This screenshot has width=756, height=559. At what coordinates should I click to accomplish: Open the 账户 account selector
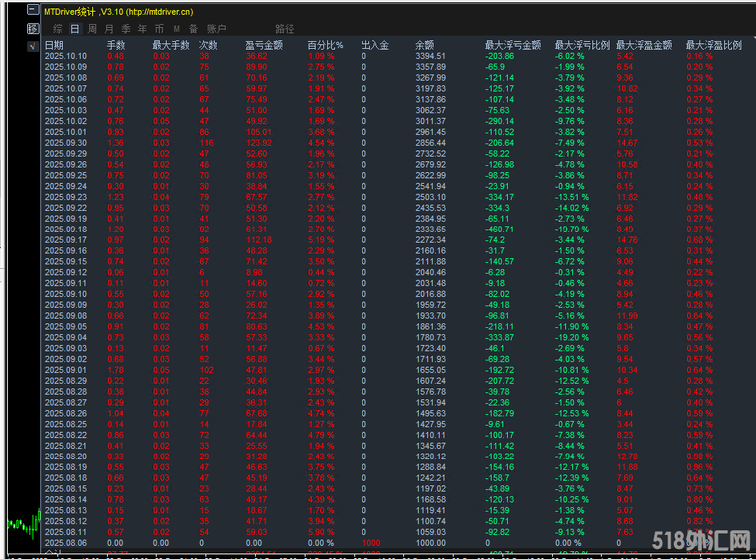pos(216,28)
